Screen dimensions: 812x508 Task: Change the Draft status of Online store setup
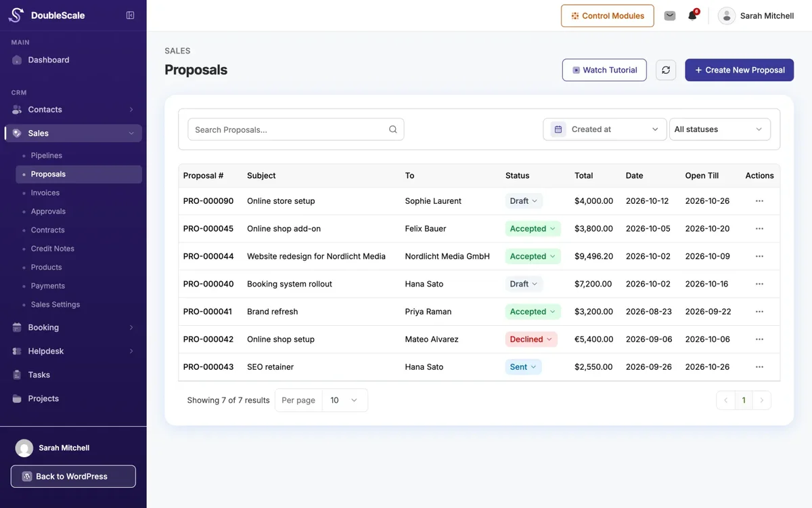coord(524,201)
